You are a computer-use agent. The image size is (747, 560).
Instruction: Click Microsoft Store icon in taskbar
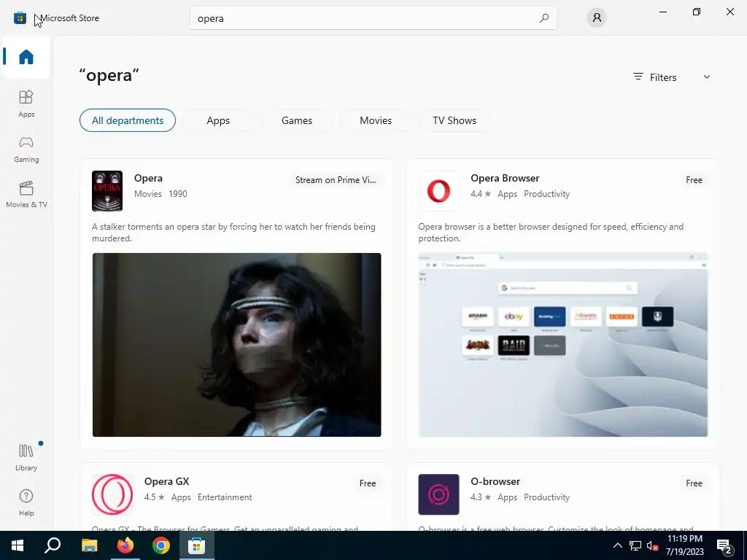click(x=196, y=545)
